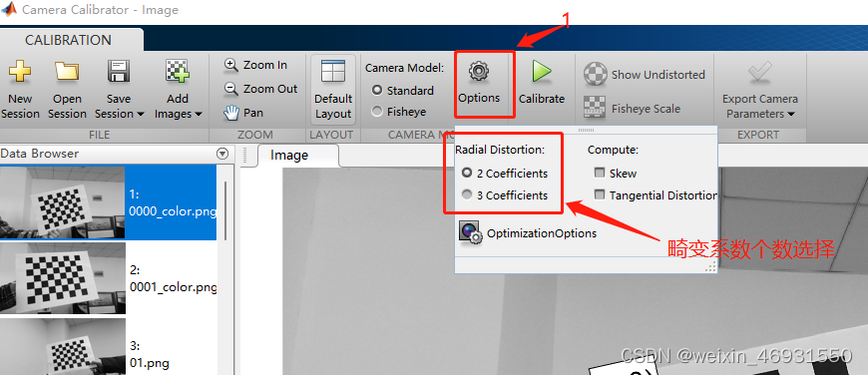
Task: Click the options panel corner resize grip
Action: [x=710, y=267]
